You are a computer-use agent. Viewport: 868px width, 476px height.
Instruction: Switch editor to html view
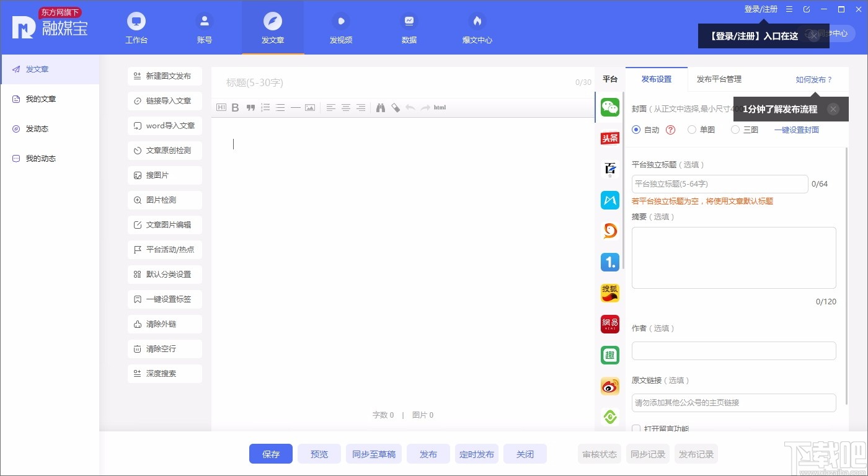pyautogui.click(x=440, y=107)
